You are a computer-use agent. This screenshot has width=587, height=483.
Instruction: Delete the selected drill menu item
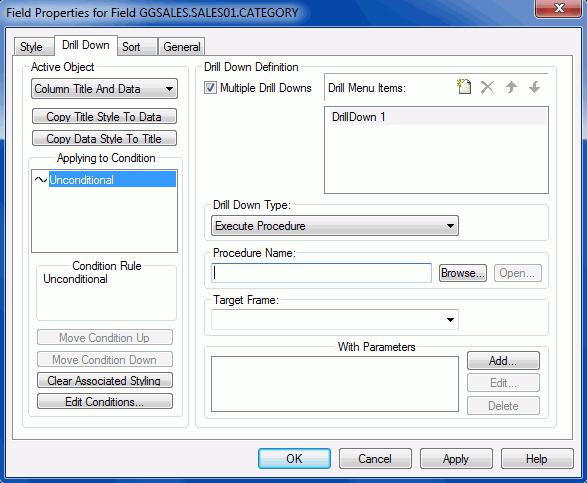487,87
